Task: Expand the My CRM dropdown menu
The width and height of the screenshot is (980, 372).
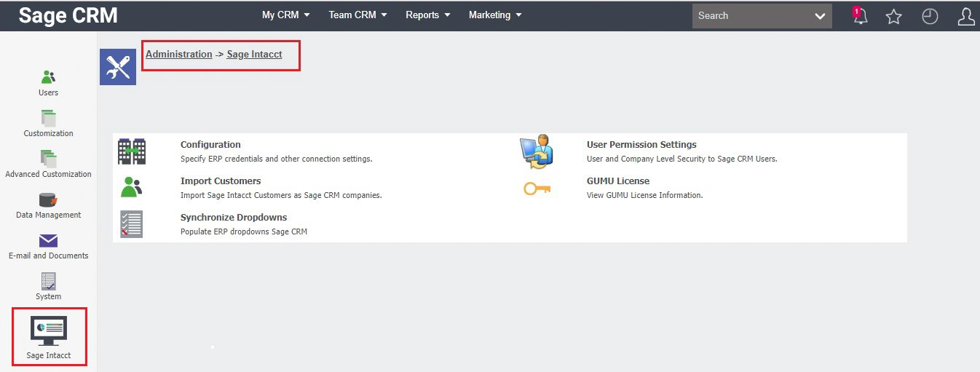Action: point(285,15)
